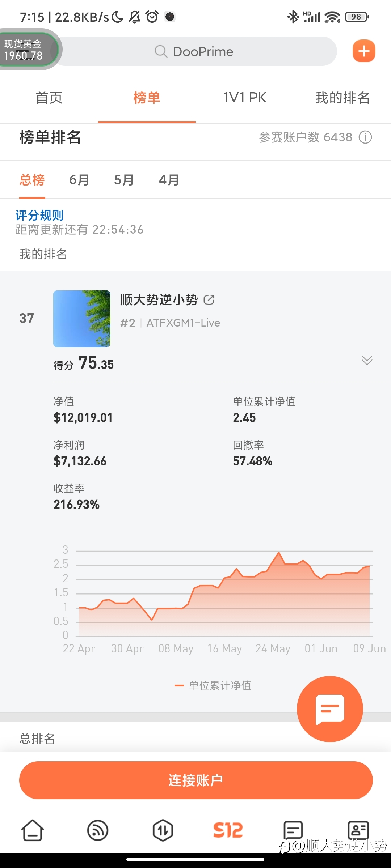
Task: Click the DooPrime search field
Action: pos(195,51)
